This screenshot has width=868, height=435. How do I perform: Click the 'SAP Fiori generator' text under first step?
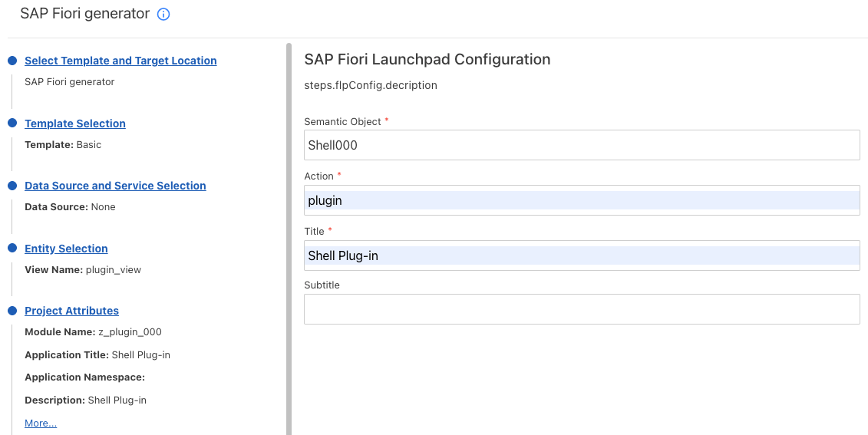70,82
